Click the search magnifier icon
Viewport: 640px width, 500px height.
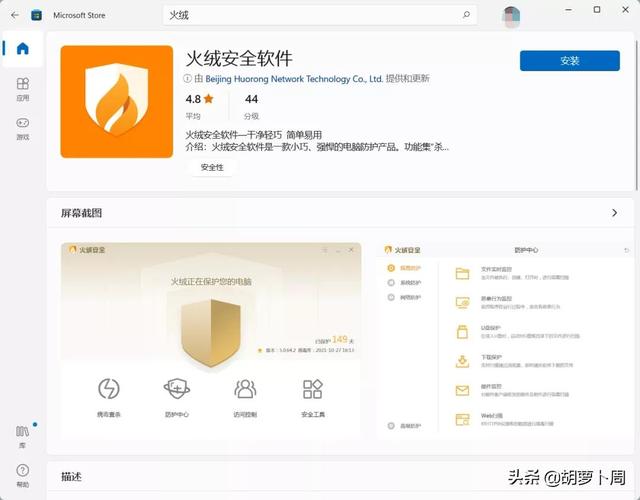466,15
